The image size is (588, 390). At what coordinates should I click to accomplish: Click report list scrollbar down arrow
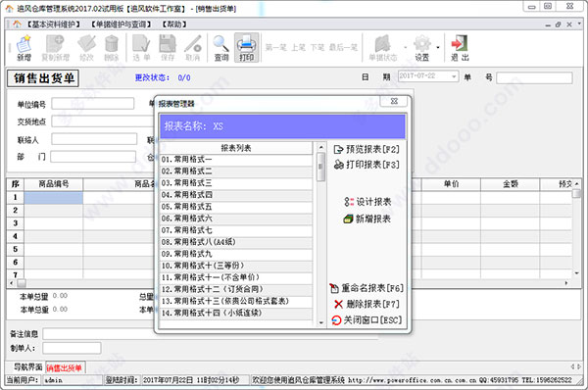[x=321, y=322]
